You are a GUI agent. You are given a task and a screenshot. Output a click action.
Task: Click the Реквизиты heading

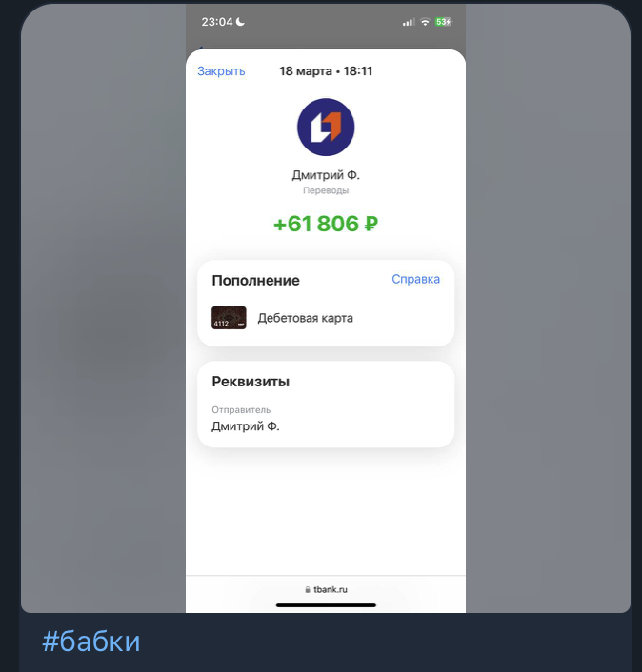(x=251, y=382)
